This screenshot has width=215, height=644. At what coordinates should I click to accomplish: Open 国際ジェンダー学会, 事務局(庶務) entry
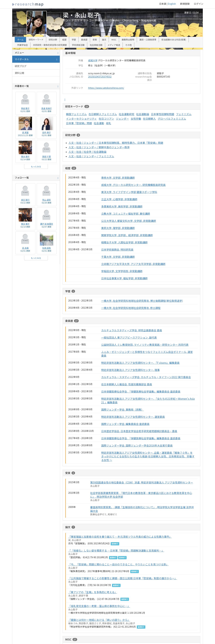point(122,409)
